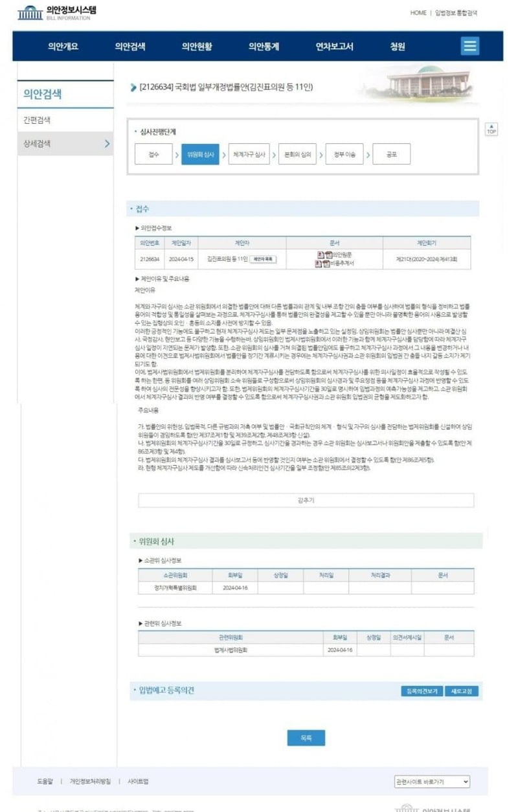Open 관련사이트 바로가기 dropdown
518x812 pixels.
[x=432, y=782]
